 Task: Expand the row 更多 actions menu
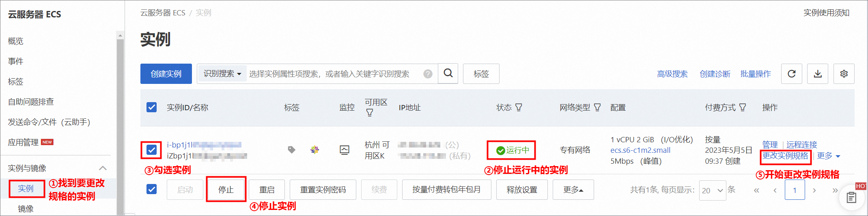coord(828,156)
